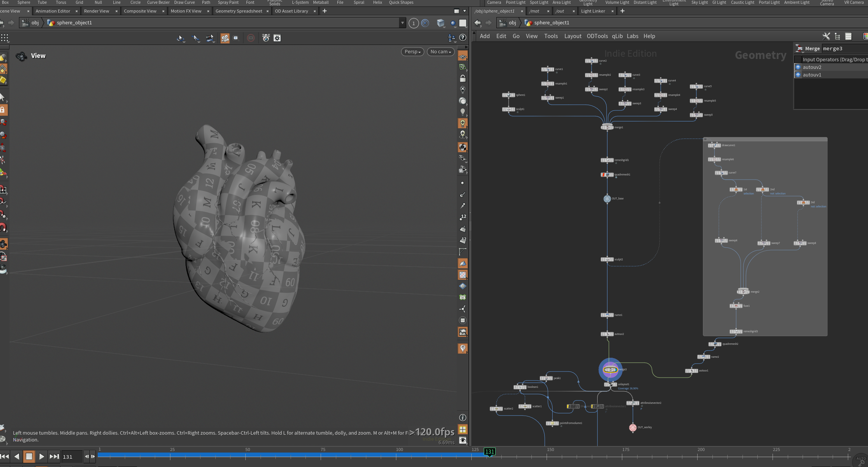Open the ODTools menu
Image resolution: width=868 pixels, height=467 pixels.
pos(597,36)
